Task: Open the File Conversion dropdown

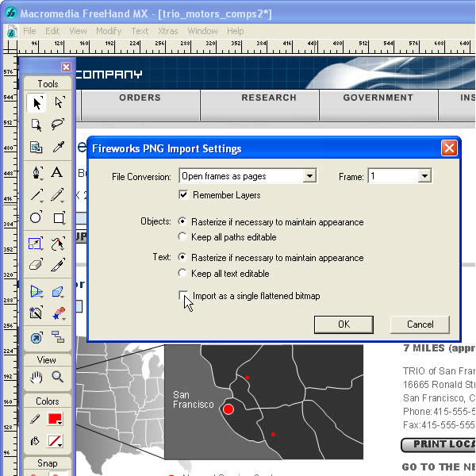Action: click(x=309, y=176)
